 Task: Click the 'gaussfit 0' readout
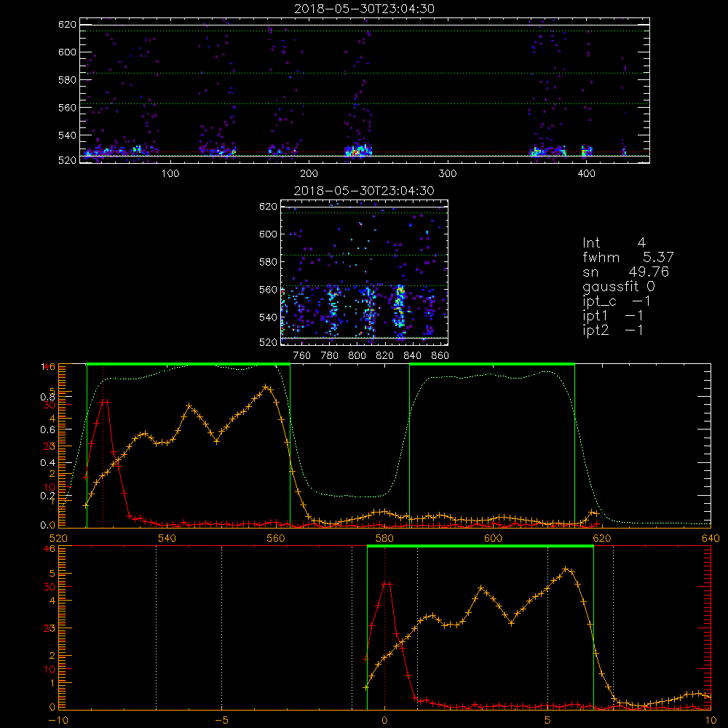coord(618,286)
